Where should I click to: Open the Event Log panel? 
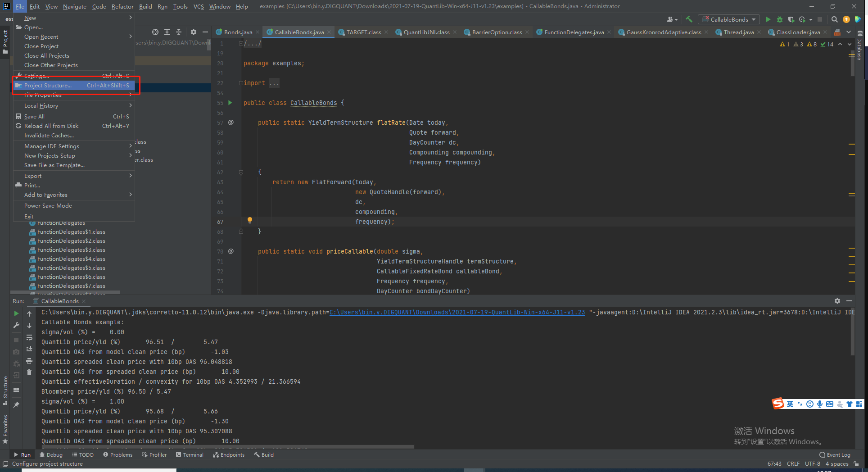[835, 455]
